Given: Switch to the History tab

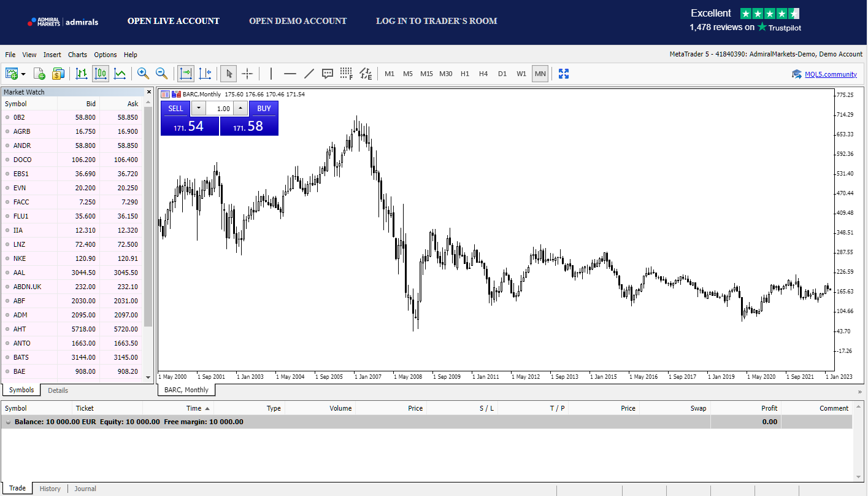Looking at the screenshot, I should tap(50, 489).
